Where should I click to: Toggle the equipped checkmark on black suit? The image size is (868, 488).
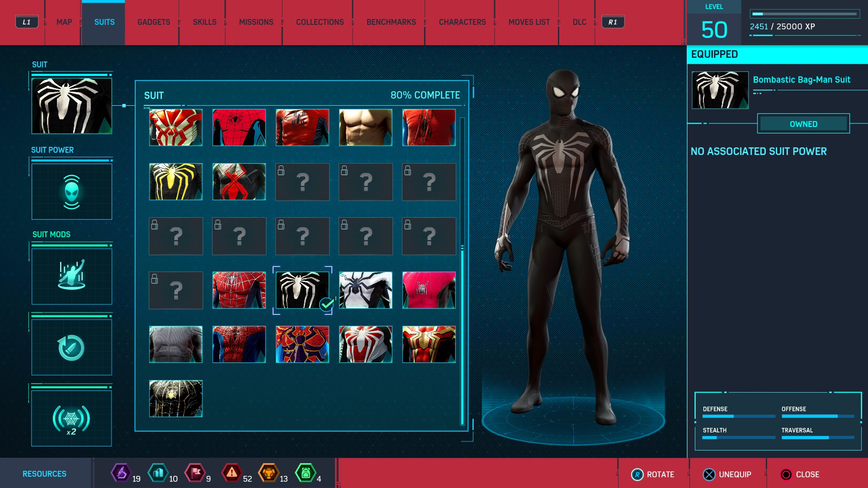(x=326, y=305)
